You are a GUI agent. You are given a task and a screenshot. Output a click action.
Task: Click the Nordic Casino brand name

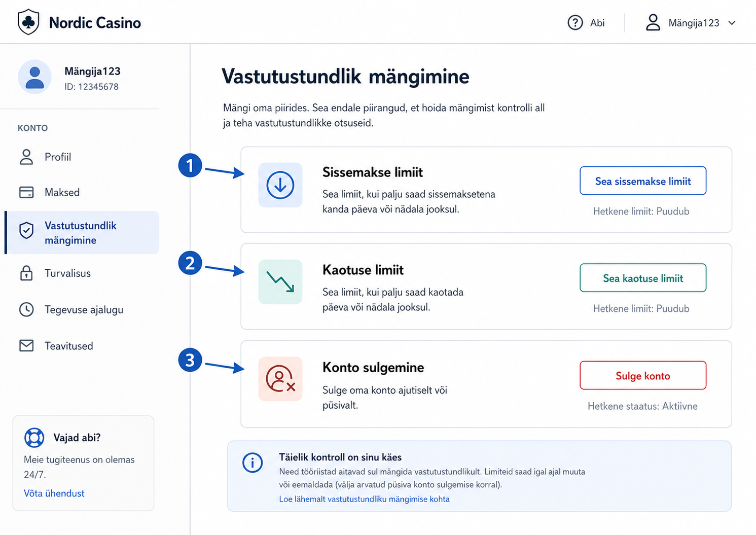point(95,23)
